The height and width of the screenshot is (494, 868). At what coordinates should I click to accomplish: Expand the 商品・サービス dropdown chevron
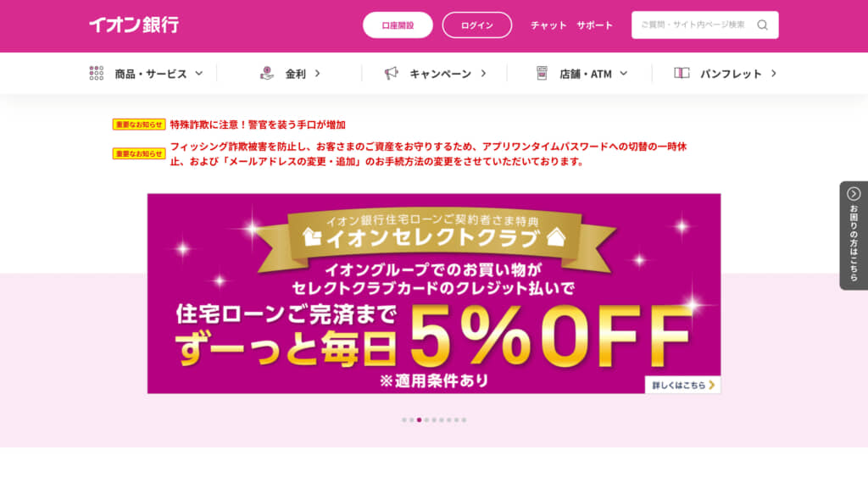[198, 73]
